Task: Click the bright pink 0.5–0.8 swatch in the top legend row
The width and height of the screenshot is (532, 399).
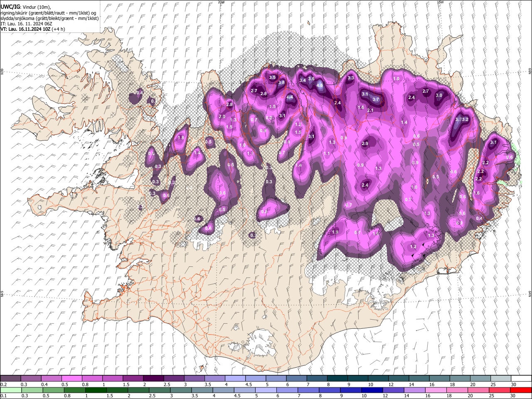Action: tap(71, 378)
